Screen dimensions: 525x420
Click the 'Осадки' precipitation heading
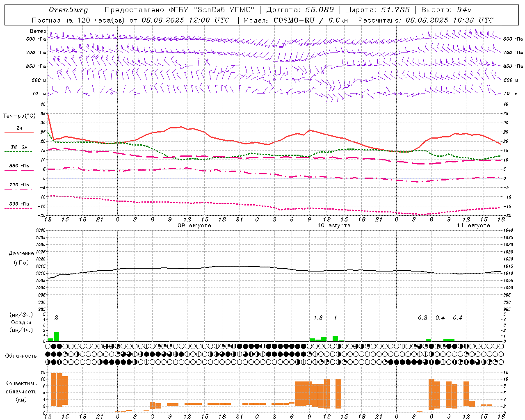click(21, 322)
